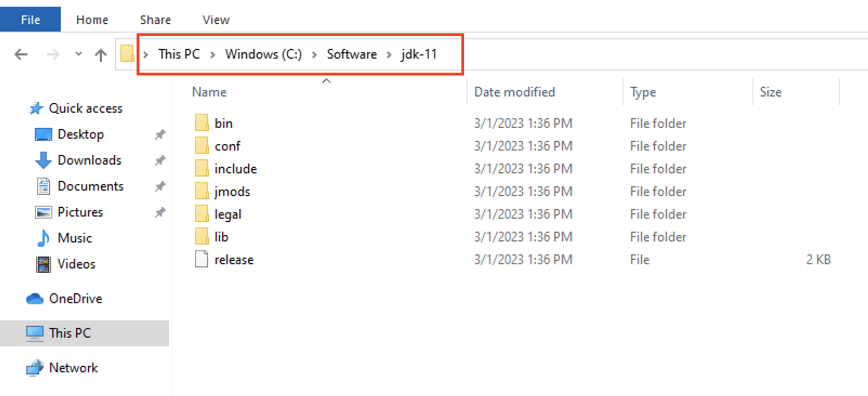Toggle the pin icon beside Downloads

[160, 160]
